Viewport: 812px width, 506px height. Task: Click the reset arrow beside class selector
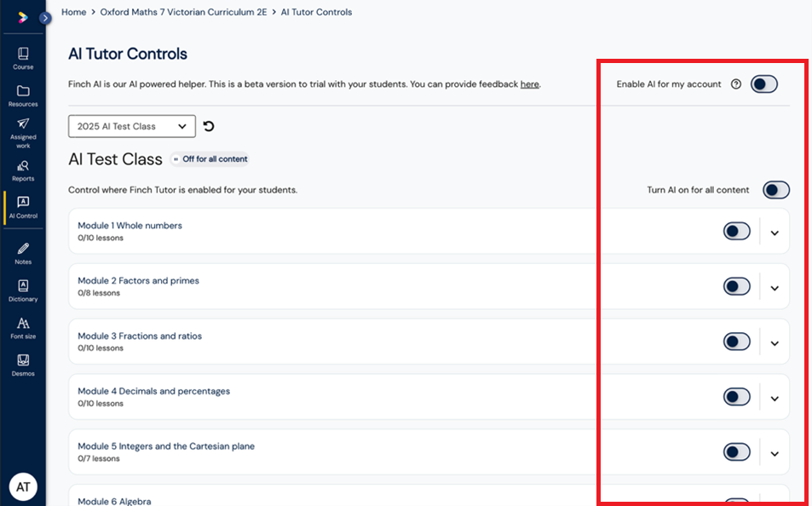209,126
